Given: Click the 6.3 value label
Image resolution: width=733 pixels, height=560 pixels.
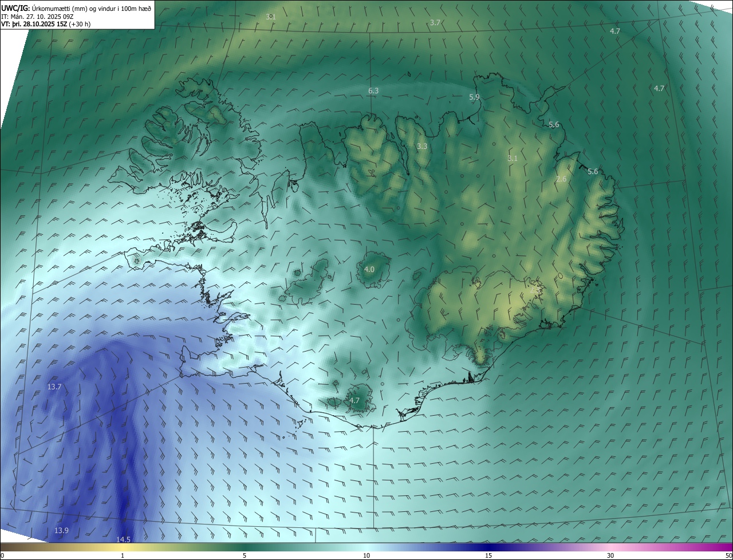Looking at the screenshot, I should (x=373, y=91).
